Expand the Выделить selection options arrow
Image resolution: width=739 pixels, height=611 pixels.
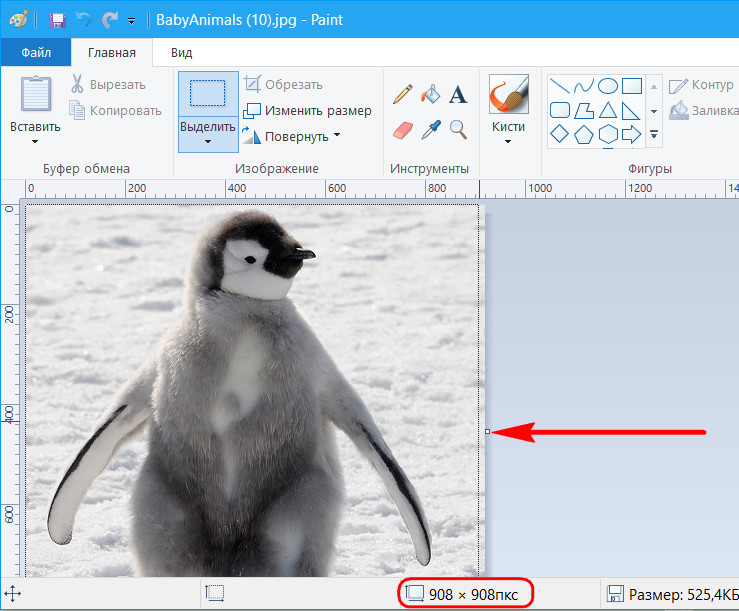tap(208, 141)
